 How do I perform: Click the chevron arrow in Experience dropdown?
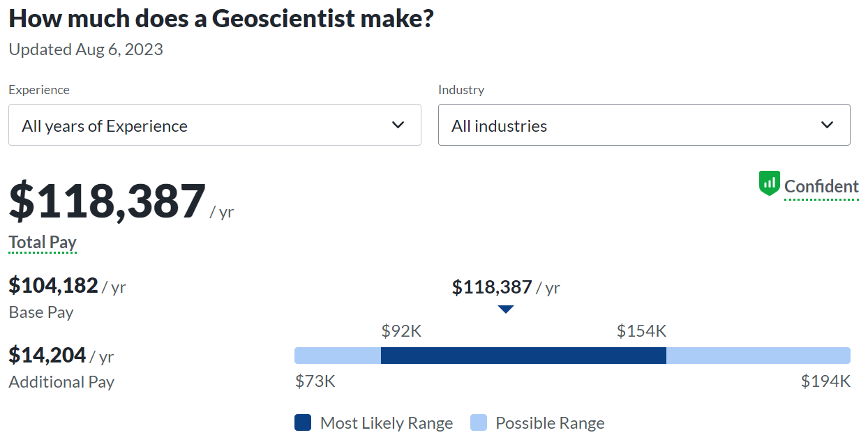click(398, 125)
